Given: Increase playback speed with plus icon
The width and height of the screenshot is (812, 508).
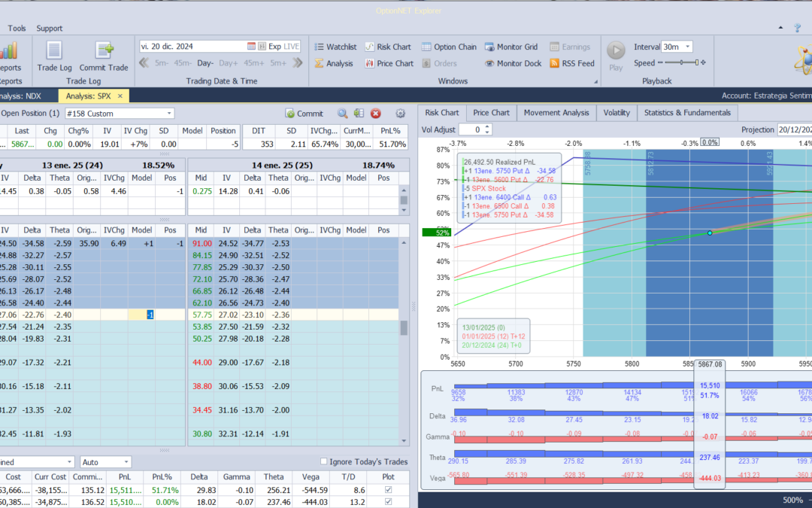Looking at the screenshot, I should tap(703, 62).
